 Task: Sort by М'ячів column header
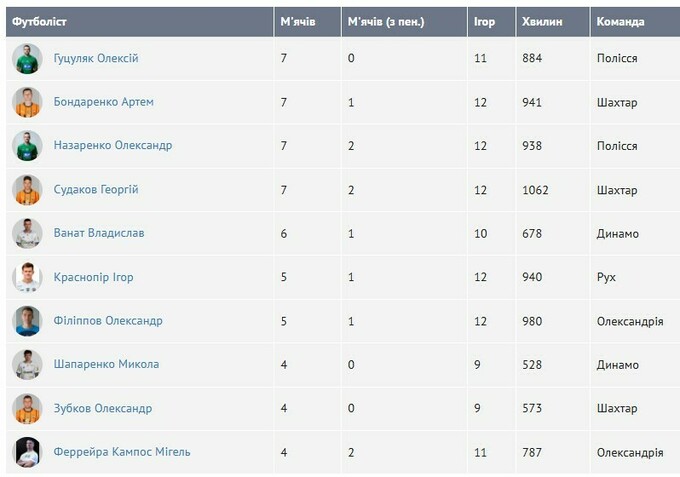coord(298,22)
